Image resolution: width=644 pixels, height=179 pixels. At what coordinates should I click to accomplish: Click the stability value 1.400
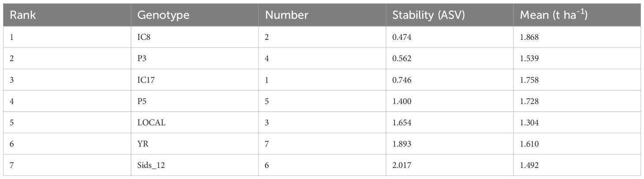[402, 101]
